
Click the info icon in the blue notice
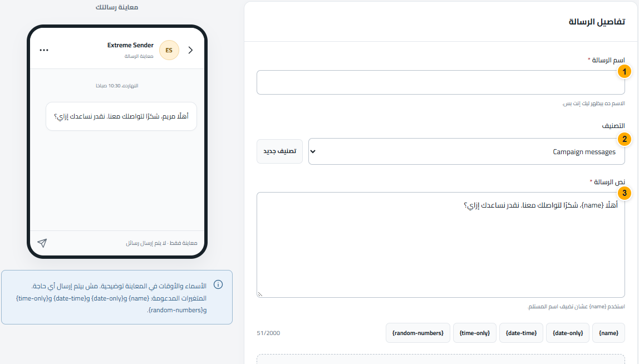(218, 284)
